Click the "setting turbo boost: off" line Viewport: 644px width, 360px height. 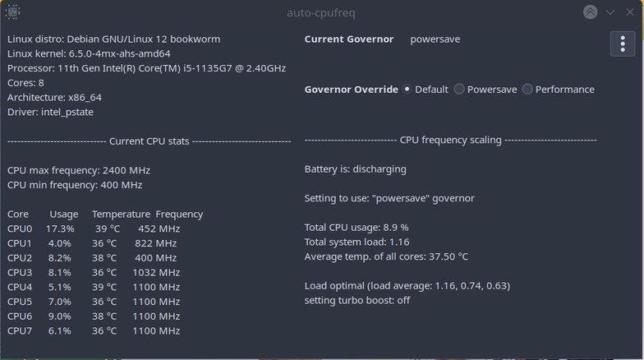click(x=356, y=301)
